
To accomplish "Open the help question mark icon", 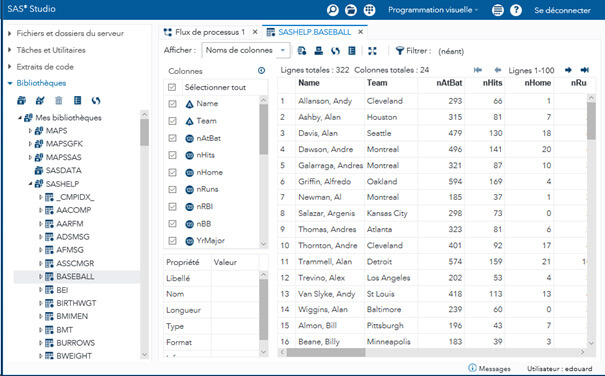I will tap(516, 10).
